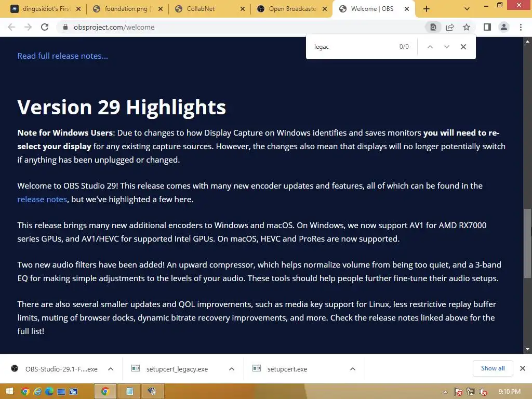This screenshot has width=532, height=399.
Task: Share this page via the share icon
Action: (450, 27)
